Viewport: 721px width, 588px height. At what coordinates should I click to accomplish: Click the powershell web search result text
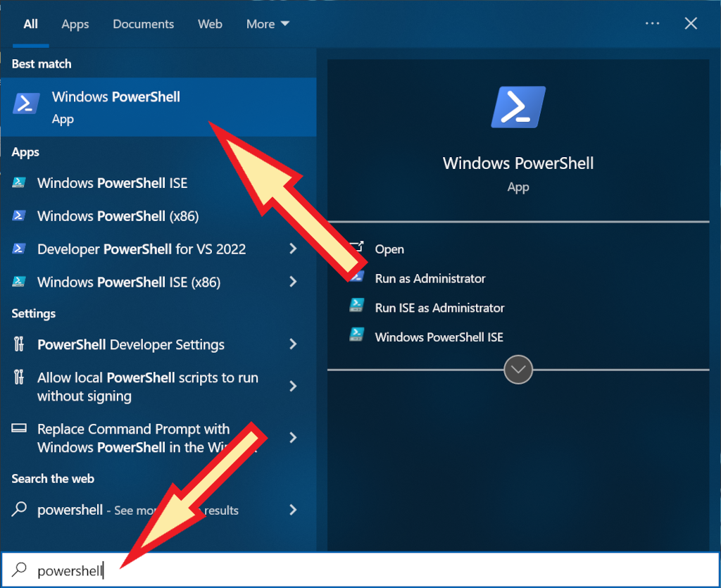pos(138,510)
